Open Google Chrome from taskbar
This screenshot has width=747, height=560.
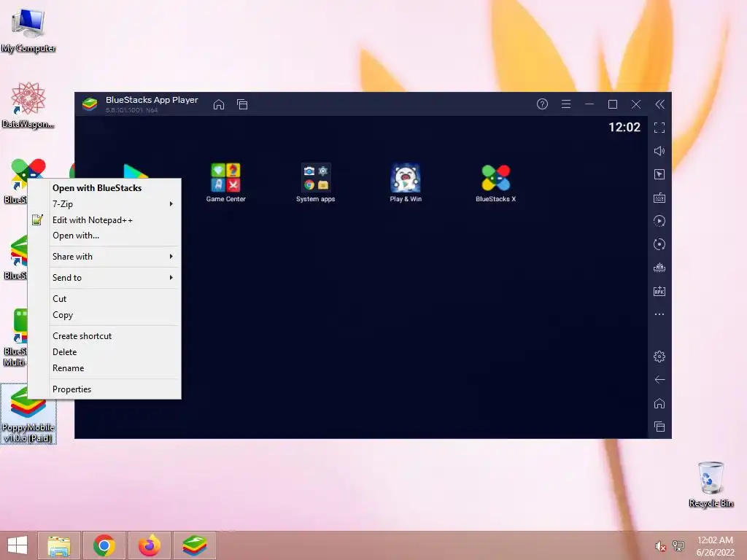[104, 545]
